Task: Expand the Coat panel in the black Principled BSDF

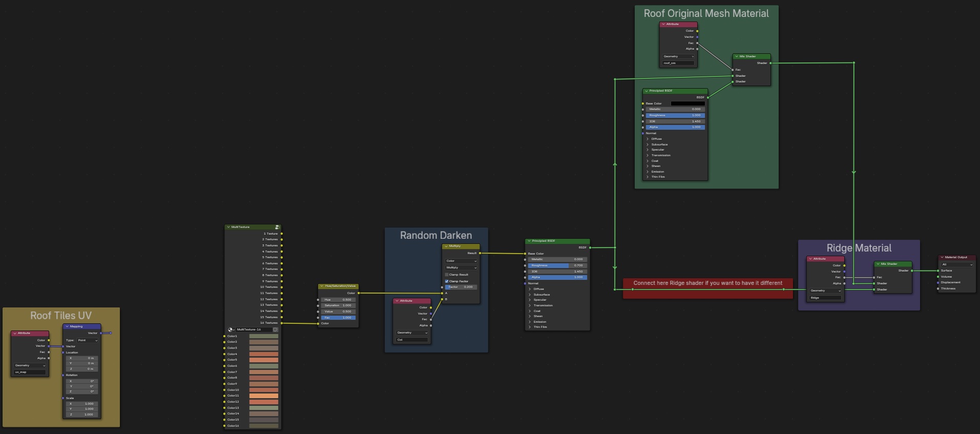Action: pos(648,161)
